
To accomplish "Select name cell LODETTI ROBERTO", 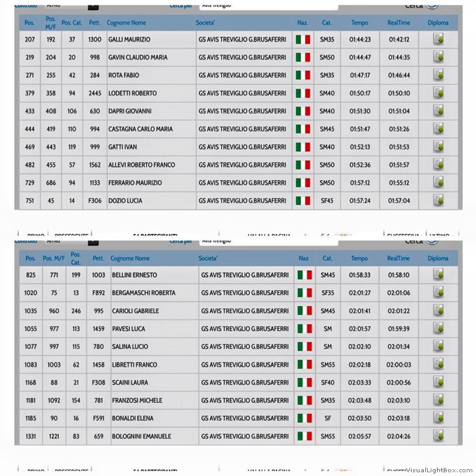I will [151, 93].
